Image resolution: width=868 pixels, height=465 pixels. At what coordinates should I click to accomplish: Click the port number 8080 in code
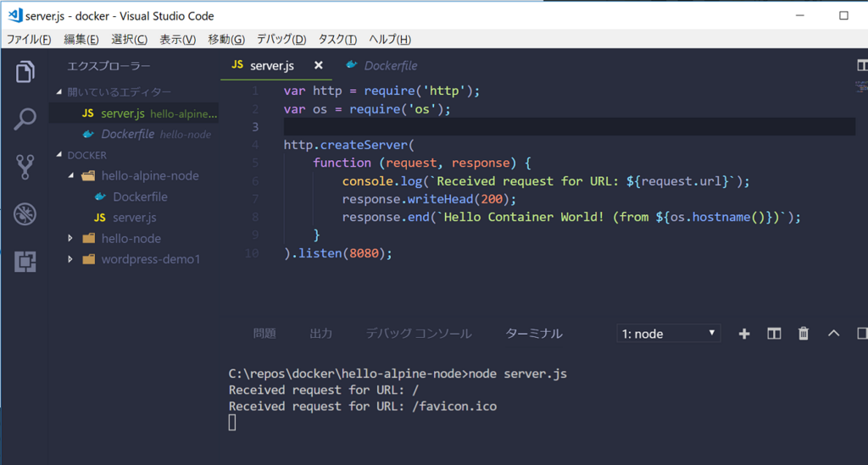tap(364, 253)
